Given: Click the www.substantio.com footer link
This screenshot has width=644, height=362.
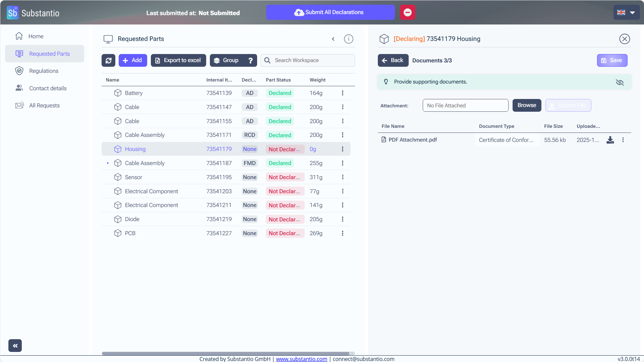Looking at the screenshot, I should tap(301, 359).
